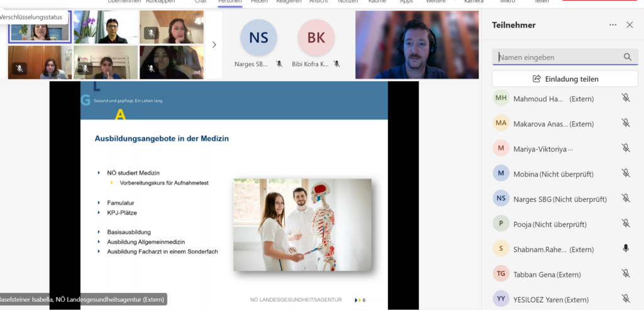Click the muted mic icon for Mahmoud Ha...

coord(626,97)
